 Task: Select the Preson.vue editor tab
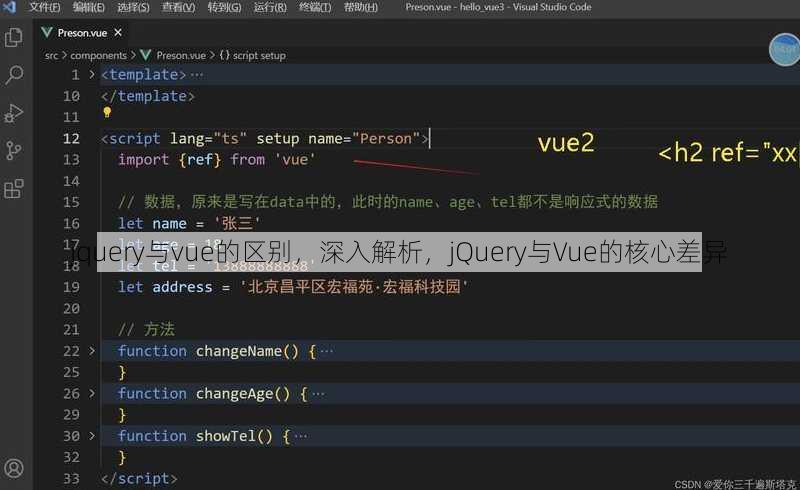pyautogui.click(x=82, y=33)
